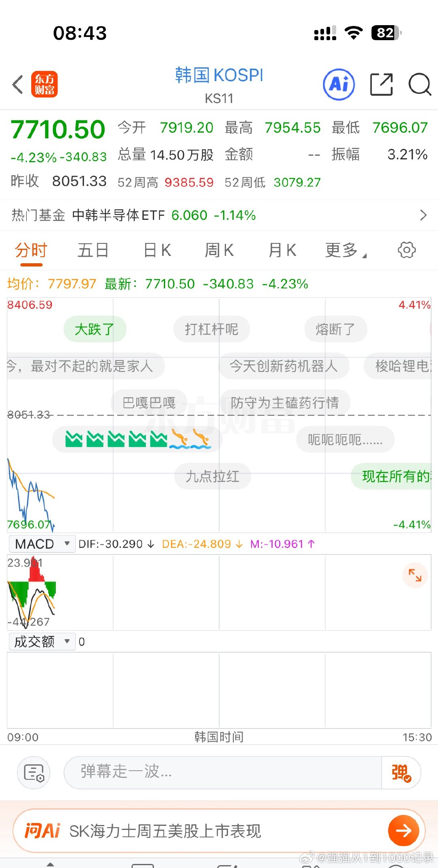Screen dimensions: 438x868
Task: Tap the 7710.50 current index price
Action: (x=58, y=129)
